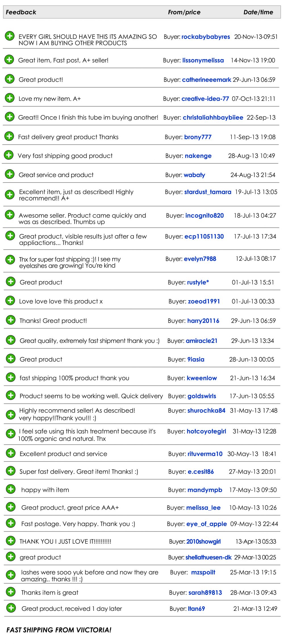Open buyer profile lissonymelissa
This screenshot has height=644, width=284.
(x=203, y=60)
